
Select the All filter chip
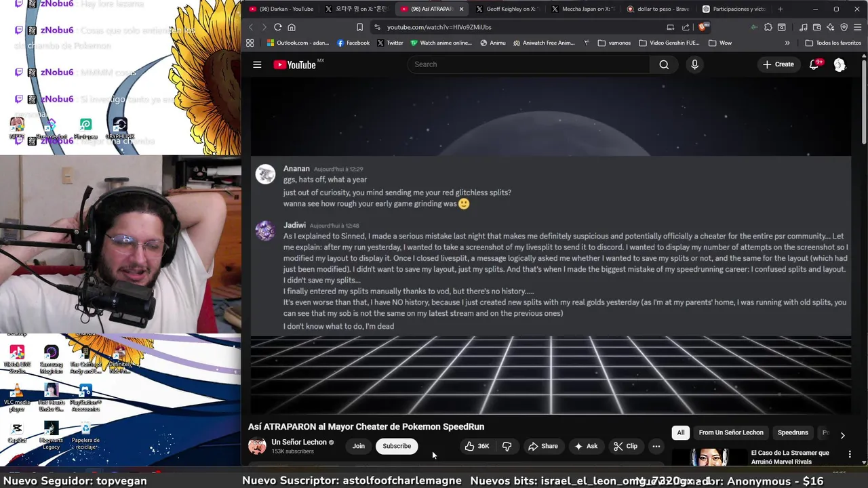[680, 432]
